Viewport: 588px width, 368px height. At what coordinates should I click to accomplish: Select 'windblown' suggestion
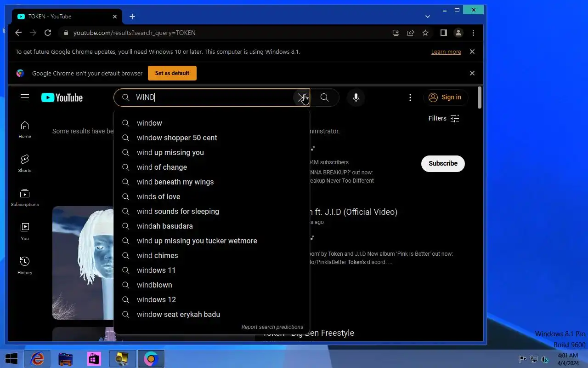click(212, 285)
